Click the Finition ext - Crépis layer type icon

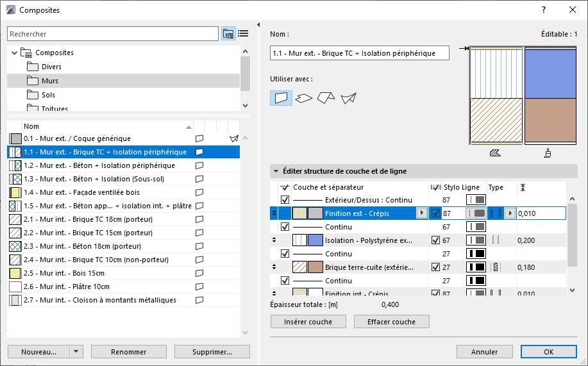point(496,213)
